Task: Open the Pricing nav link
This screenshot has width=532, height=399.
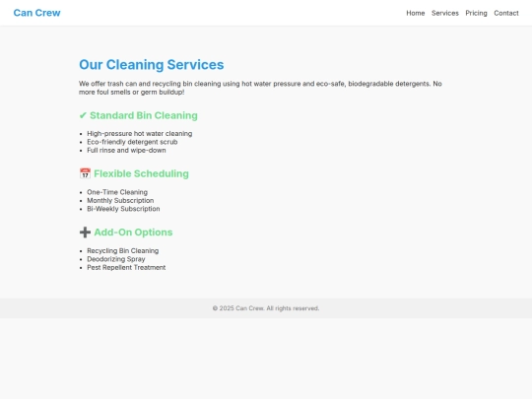Action: coord(476,13)
